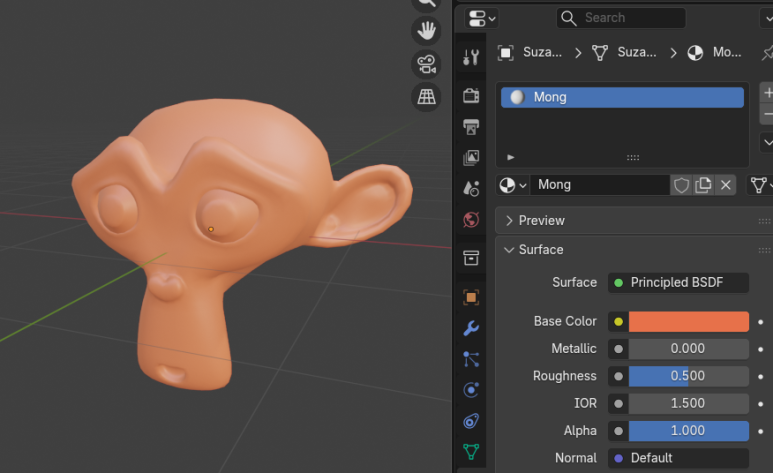This screenshot has width=773, height=473.
Task: Switch between perspective and orthographic view
Action: pyautogui.click(x=426, y=97)
